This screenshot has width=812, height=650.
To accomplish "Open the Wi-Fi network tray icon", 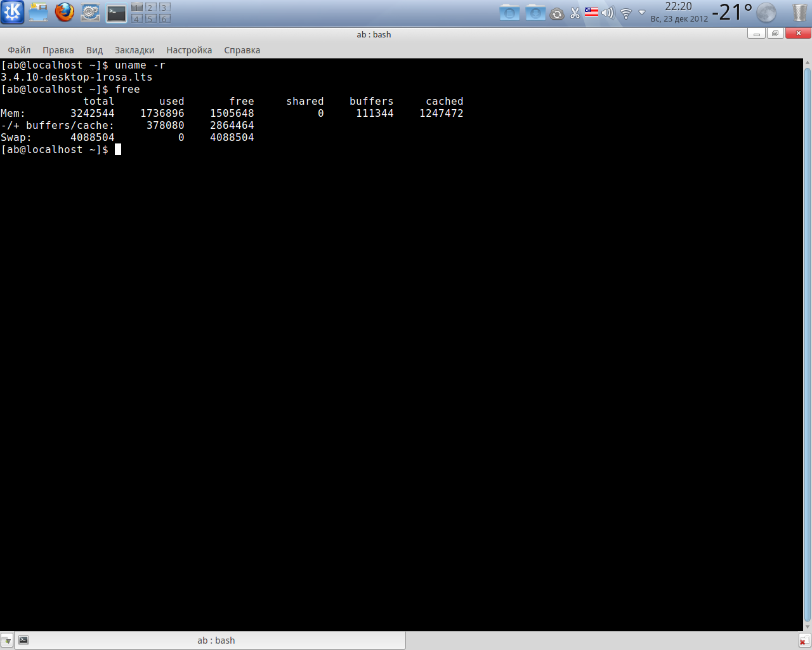I will pyautogui.click(x=625, y=13).
